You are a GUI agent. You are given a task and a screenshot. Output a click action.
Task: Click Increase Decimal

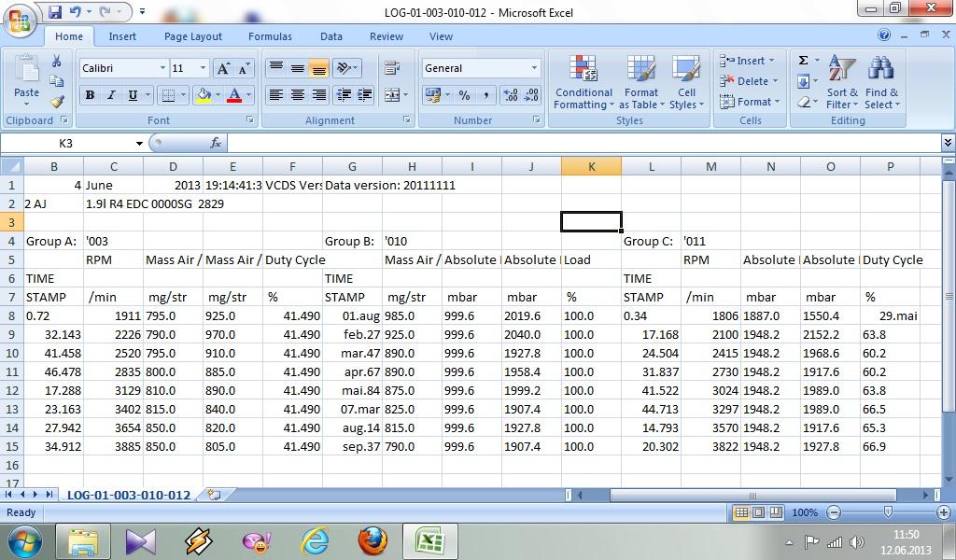tap(511, 95)
